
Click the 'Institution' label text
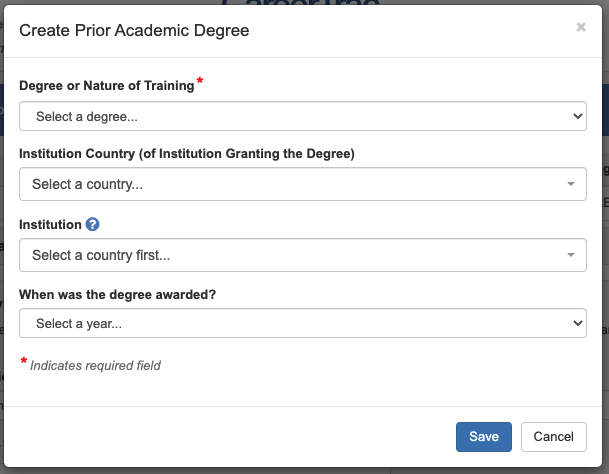50,225
